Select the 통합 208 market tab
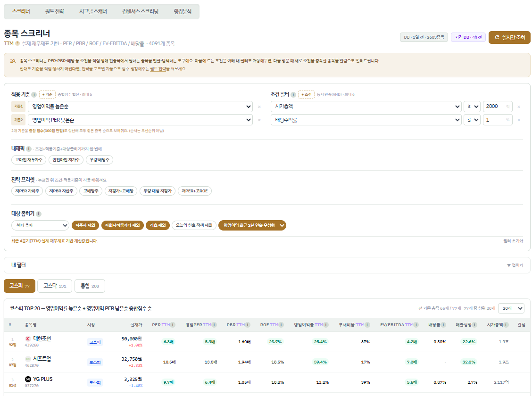 [90, 286]
